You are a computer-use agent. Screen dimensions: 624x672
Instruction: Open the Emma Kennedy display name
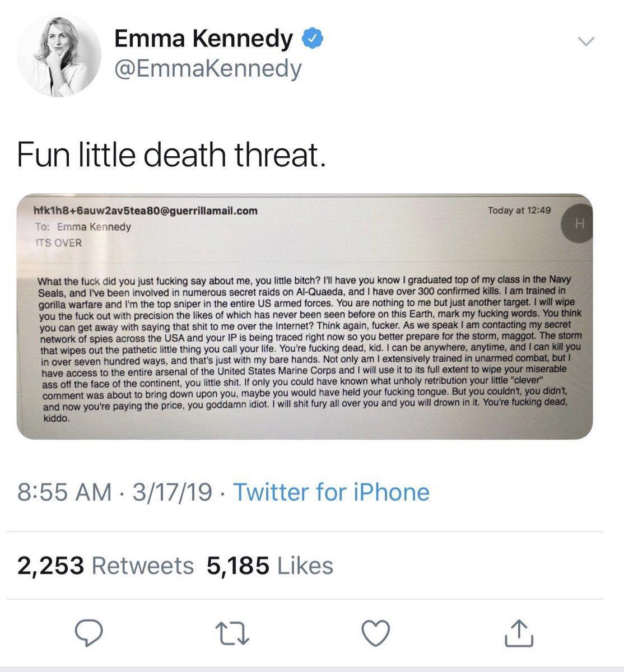click(203, 39)
